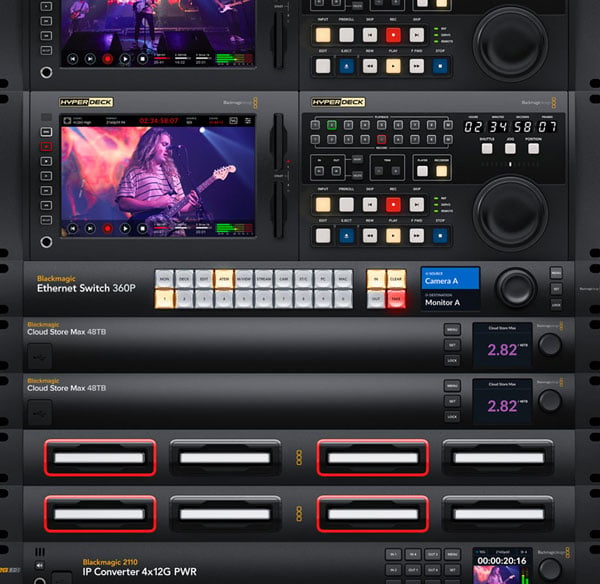Viewport: 600px width, 584px height.
Task: Push LOCK on the lower Cloud Store Max 48TB
Action: click(452, 416)
